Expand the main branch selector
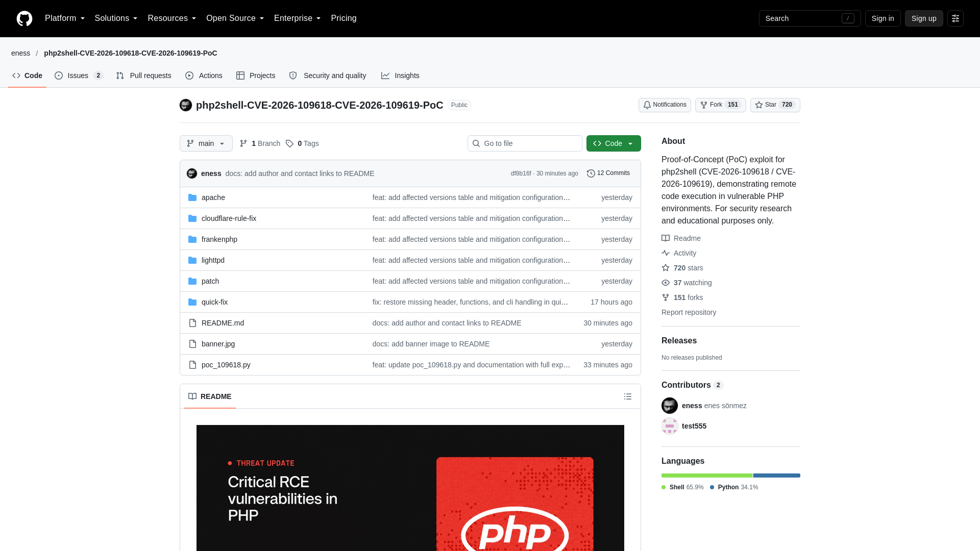 206,143
